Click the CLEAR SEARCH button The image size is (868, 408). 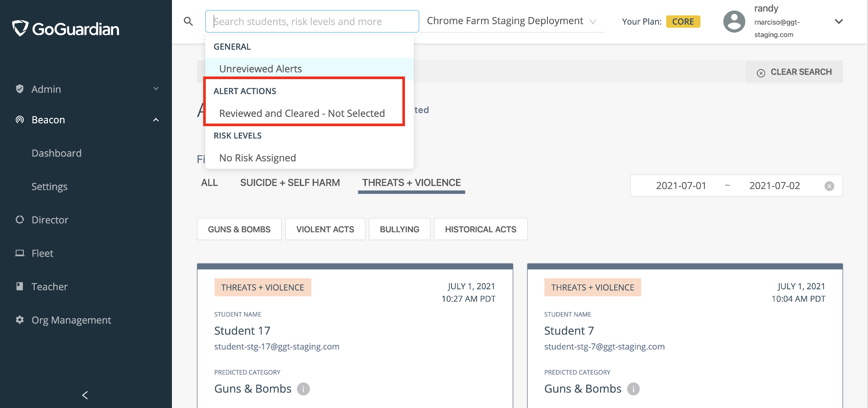pos(794,72)
